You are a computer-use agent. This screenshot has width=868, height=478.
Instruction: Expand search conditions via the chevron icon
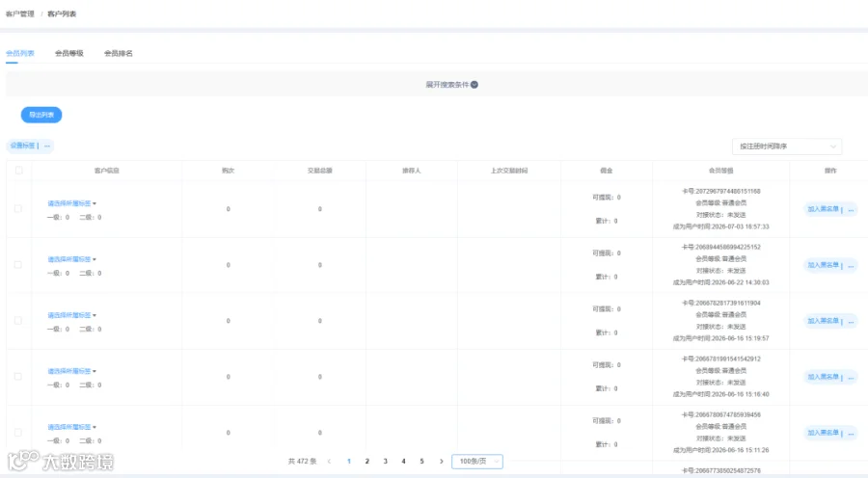pyautogui.click(x=475, y=85)
